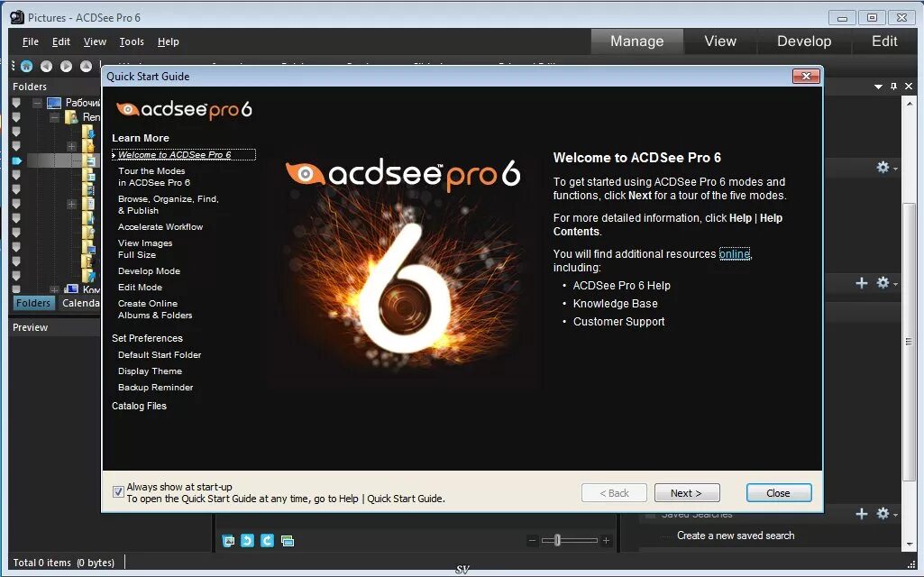Switch to Manage mode tab
Image resolution: width=924 pixels, height=577 pixels.
coord(637,41)
